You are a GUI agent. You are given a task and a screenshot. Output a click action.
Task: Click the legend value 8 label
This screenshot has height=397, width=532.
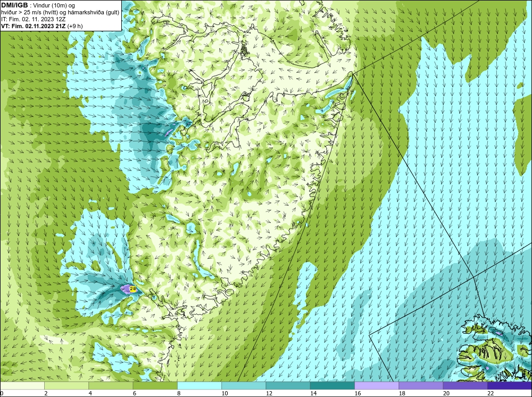point(179,393)
